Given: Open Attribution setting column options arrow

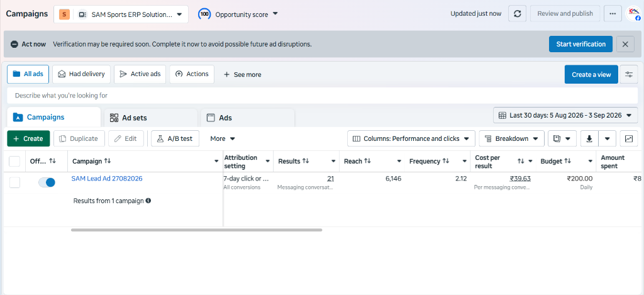Looking at the screenshot, I should tap(267, 161).
